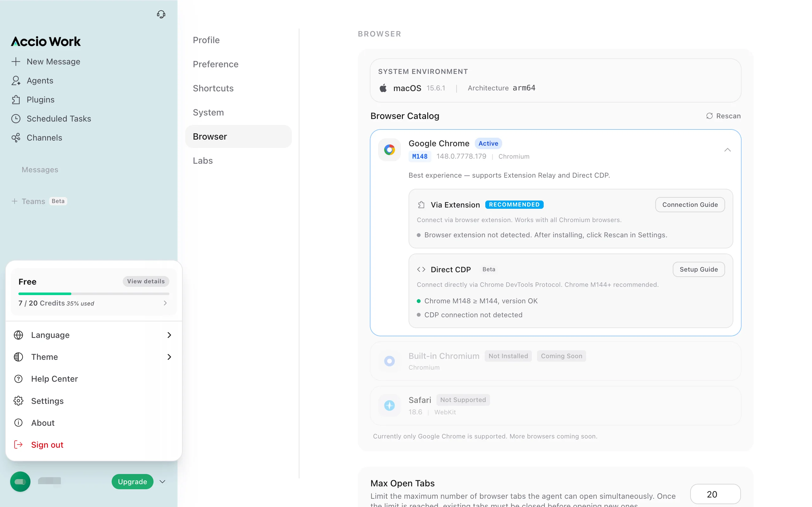Open Help Center from the account menu
The image size is (812, 507).
94,379
